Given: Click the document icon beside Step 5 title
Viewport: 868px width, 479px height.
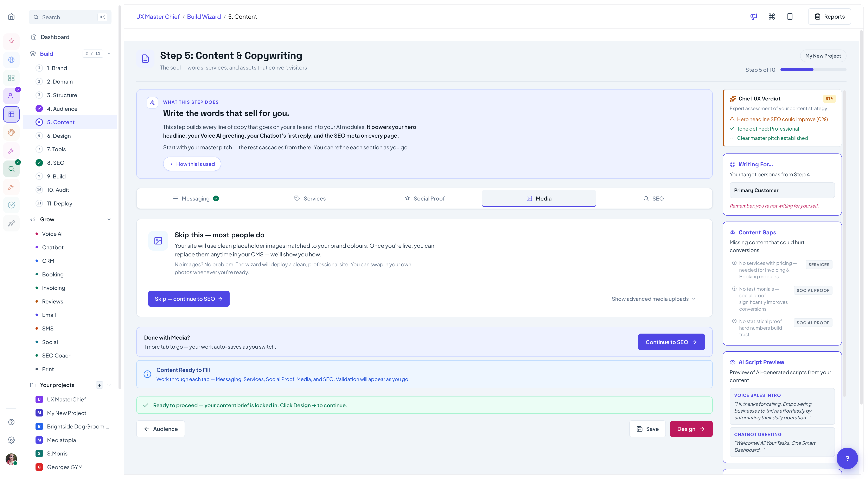Looking at the screenshot, I should coord(145,59).
